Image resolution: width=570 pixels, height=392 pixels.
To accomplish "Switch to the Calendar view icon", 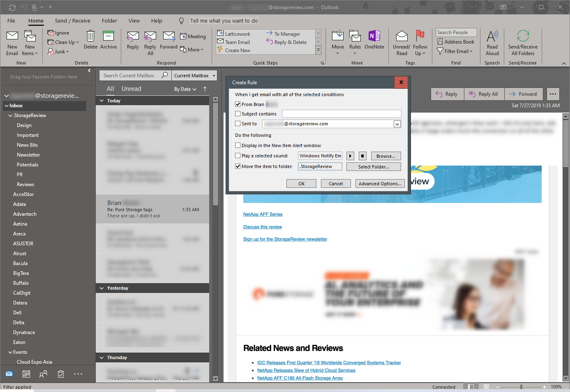I will [x=26, y=374].
